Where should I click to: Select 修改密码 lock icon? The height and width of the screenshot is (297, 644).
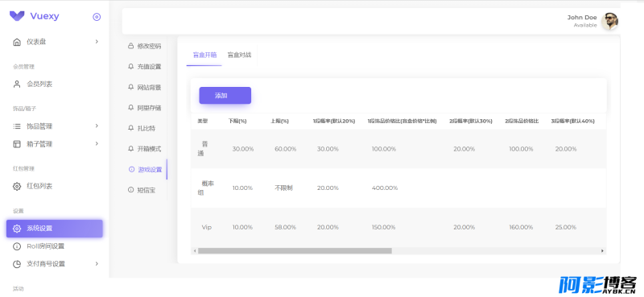pyautogui.click(x=131, y=46)
